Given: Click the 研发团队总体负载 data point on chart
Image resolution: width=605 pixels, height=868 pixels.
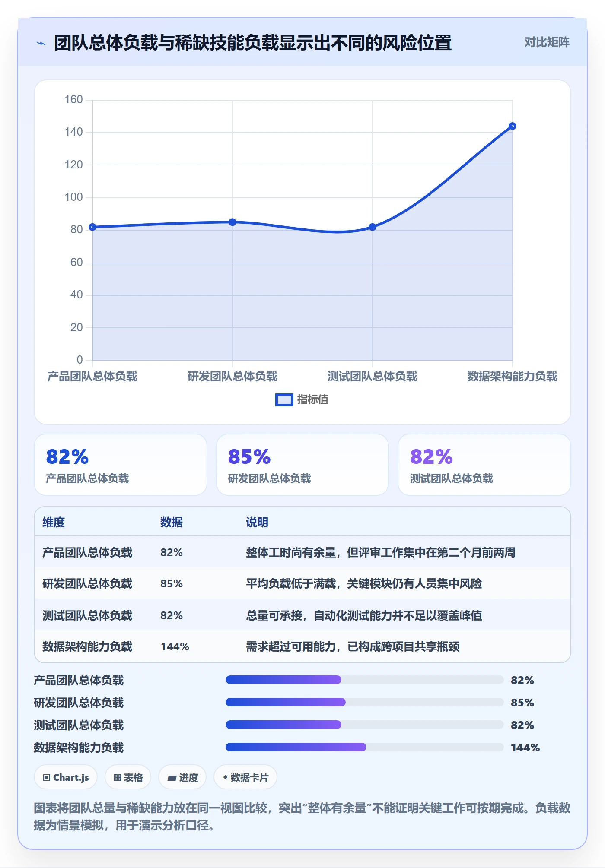Looking at the screenshot, I should (x=232, y=222).
